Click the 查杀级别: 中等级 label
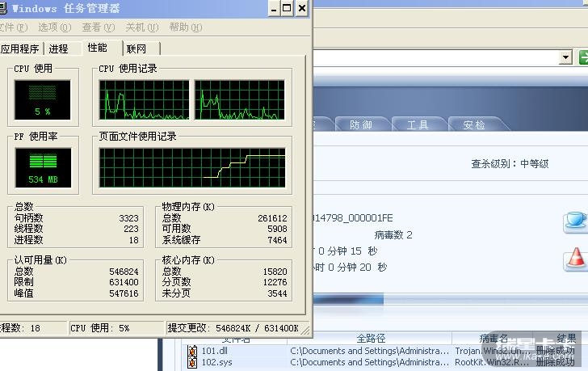Image resolution: width=588 pixels, height=371 pixels. pos(510,164)
